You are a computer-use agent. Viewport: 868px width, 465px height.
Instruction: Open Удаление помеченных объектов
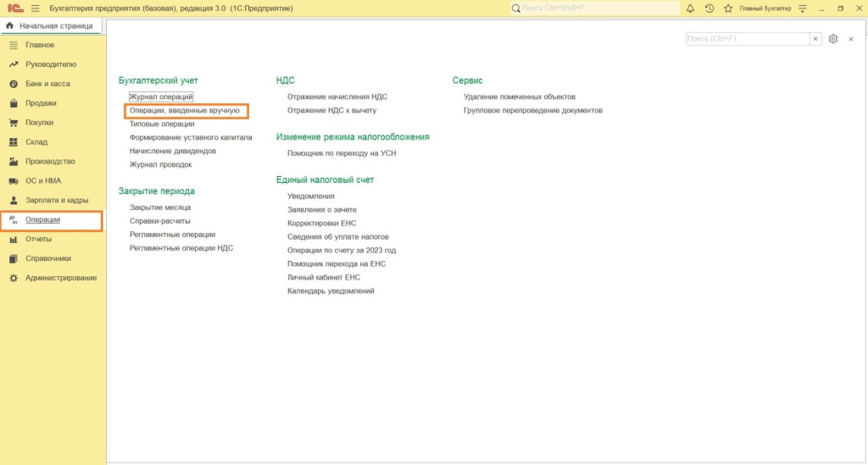click(x=520, y=97)
